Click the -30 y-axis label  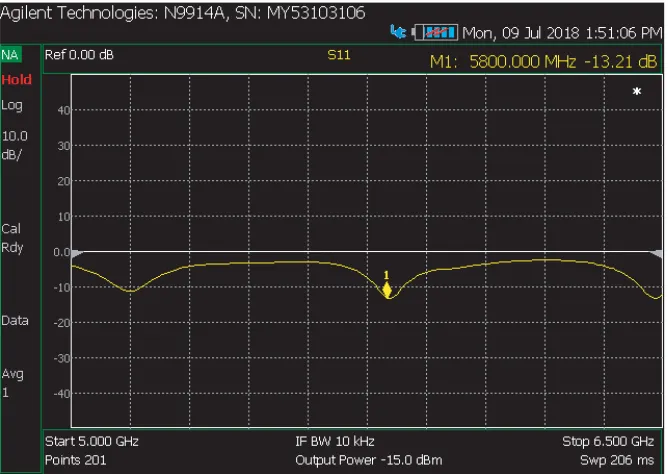[x=62, y=358]
